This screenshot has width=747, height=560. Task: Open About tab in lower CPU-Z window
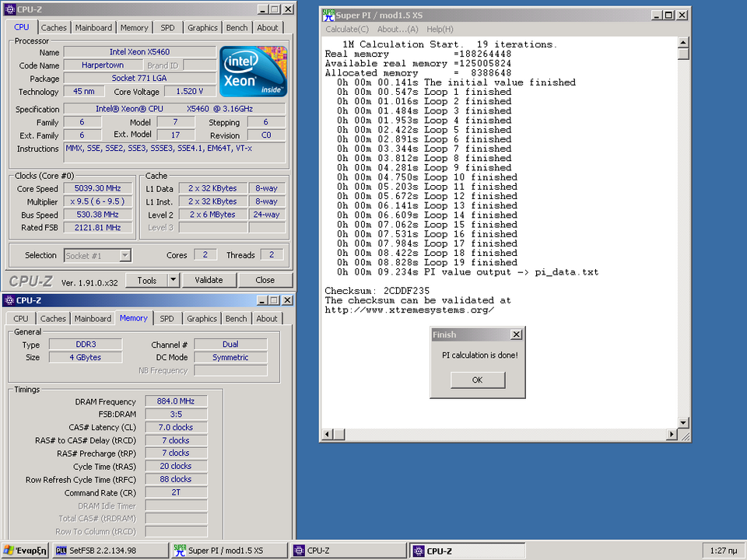(267, 319)
